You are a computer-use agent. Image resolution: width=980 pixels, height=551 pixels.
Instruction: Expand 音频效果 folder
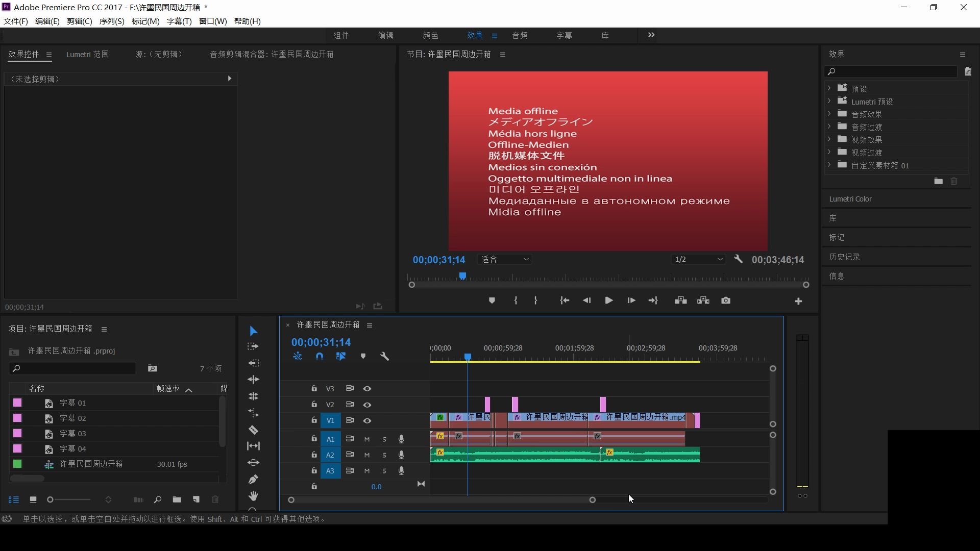point(829,113)
